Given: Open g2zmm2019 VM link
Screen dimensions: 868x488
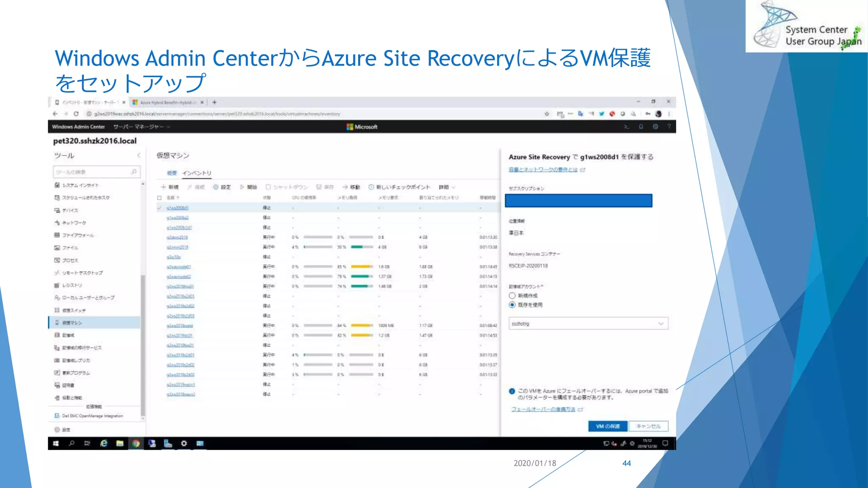Looking at the screenshot, I should (177, 247).
